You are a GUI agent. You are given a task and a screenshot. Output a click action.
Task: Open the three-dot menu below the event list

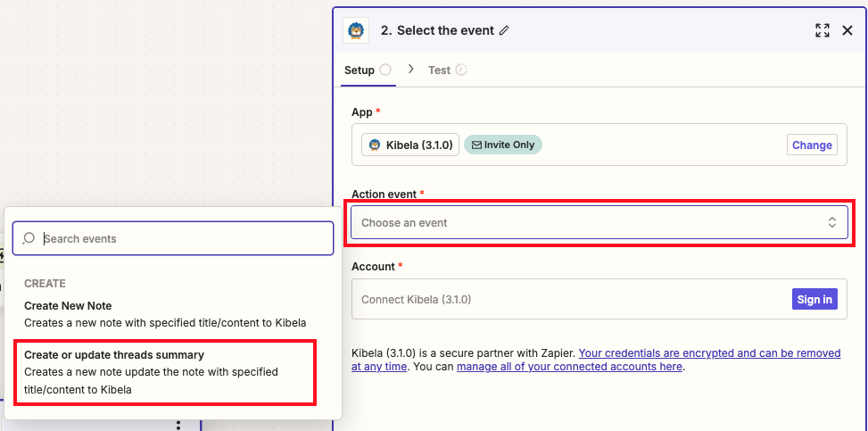tap(178, 426)
